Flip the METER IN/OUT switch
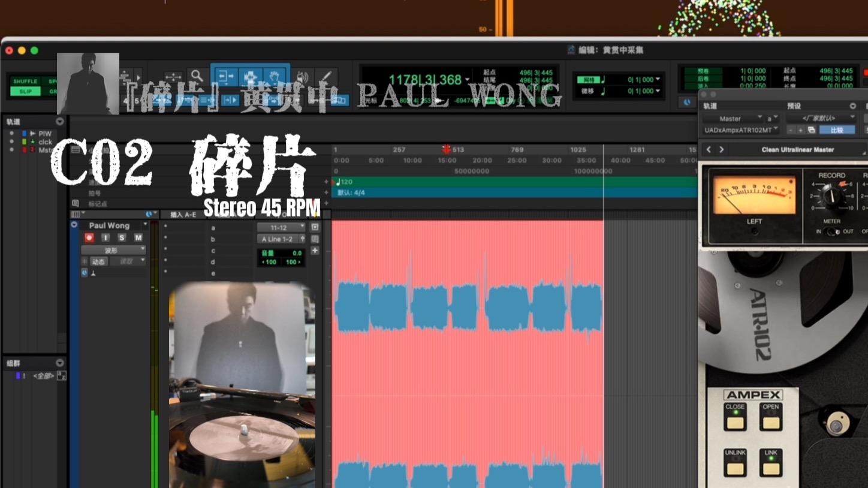Viewport: 868px width, 488px height. [831, 231]
